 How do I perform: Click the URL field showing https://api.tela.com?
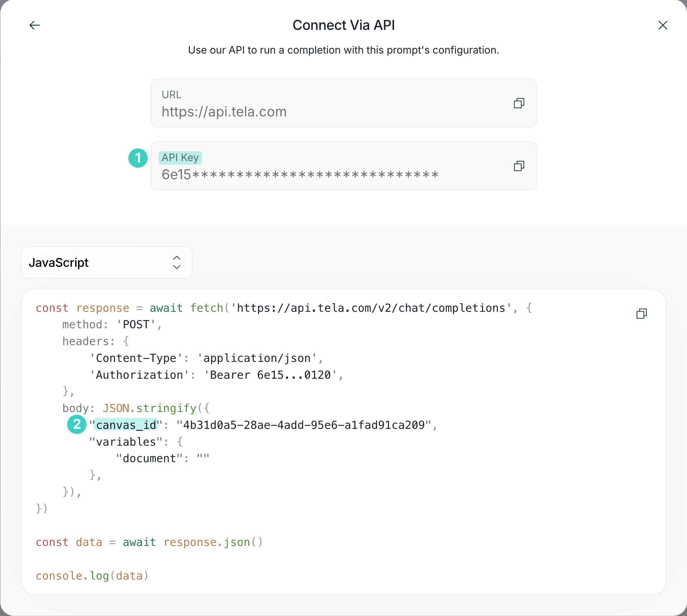224,112
